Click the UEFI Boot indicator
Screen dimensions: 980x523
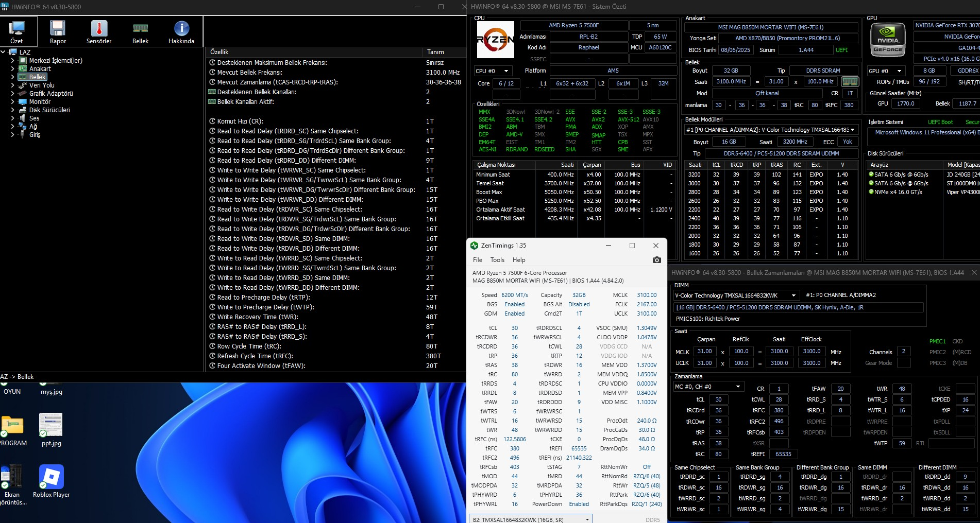(x=940, y=122)
